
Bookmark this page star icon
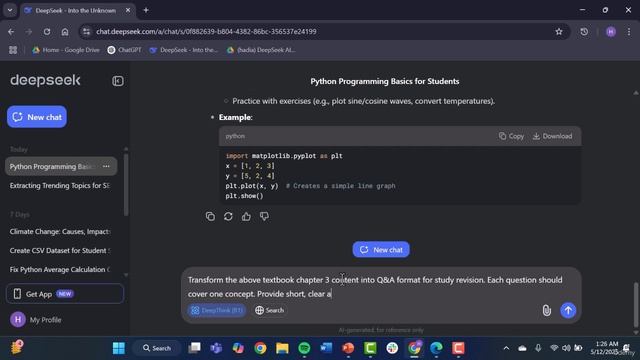tap(559, 32)
